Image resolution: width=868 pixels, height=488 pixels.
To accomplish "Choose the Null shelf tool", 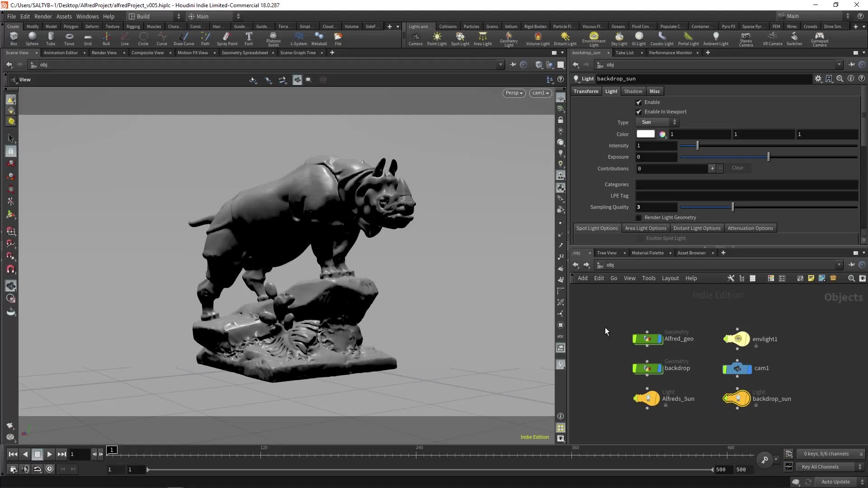I will click(106, 39).
